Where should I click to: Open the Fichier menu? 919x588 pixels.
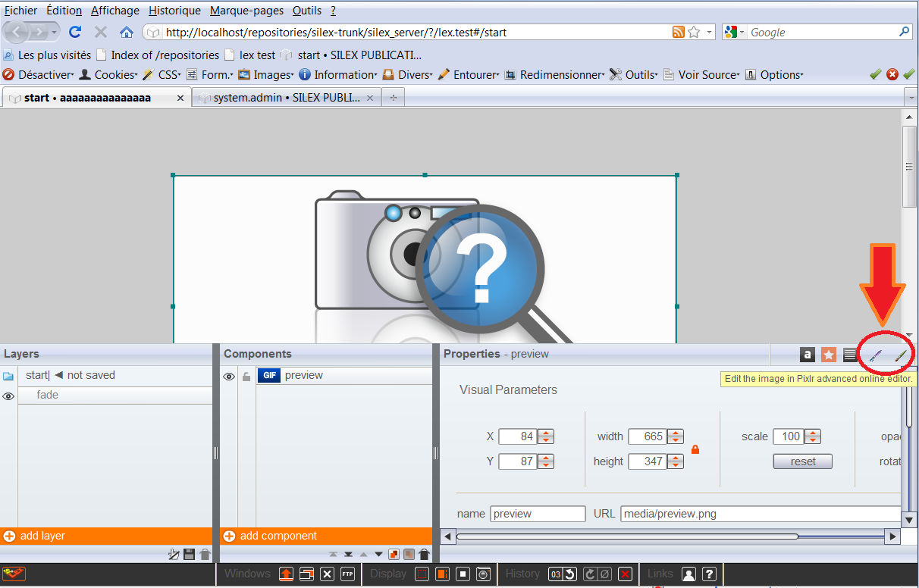point(20,11)
